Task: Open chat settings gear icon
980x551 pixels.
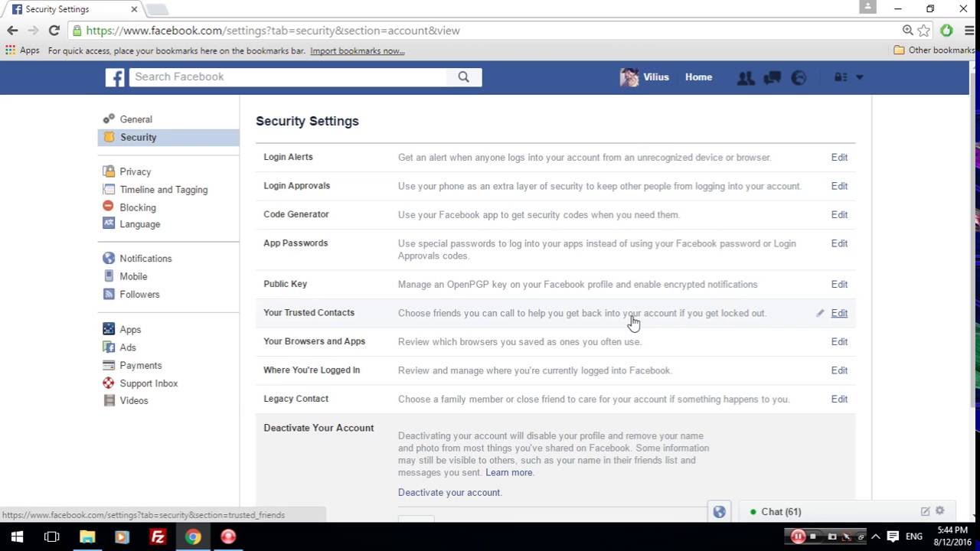Action: click(940, 511)
